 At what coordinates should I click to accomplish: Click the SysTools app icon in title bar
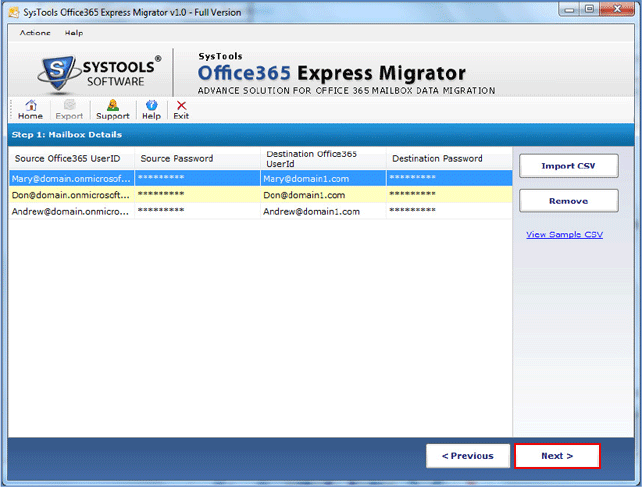coord(14,12)
